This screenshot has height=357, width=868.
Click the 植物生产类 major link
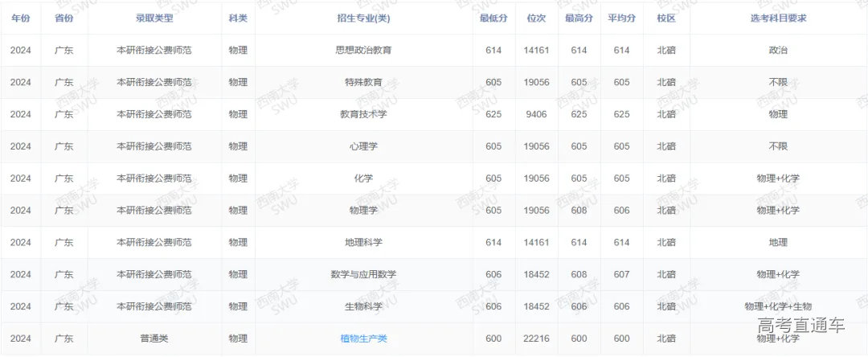pyautogui.click(x=363, y=339)
